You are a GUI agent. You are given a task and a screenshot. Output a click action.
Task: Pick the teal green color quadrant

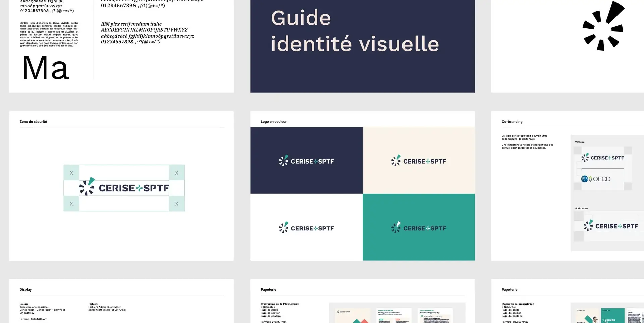click(419, 227)
